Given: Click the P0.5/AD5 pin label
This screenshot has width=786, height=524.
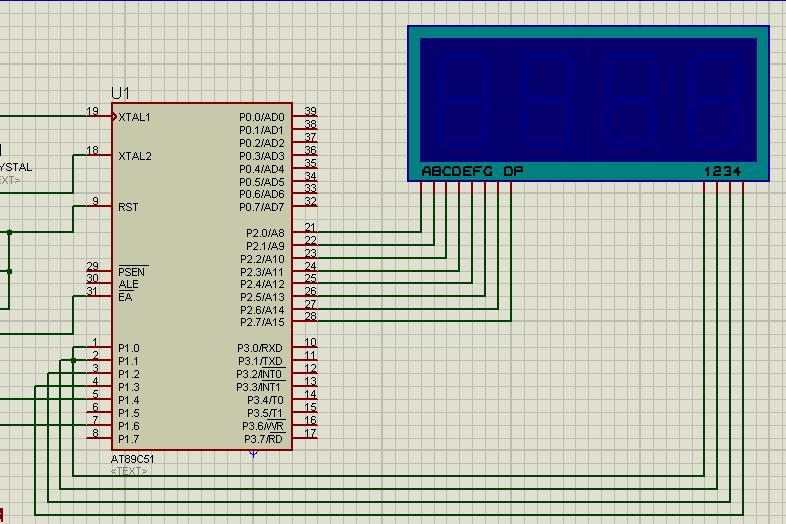Looking at the screenshot, I should click(262, 182).
